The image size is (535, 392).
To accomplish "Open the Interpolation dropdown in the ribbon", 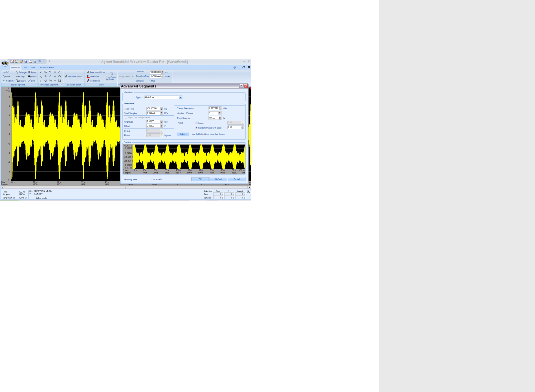I will 126,76.
